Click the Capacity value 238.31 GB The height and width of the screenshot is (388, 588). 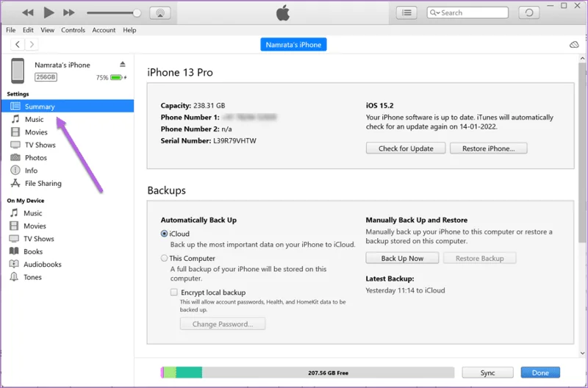(x=209, y=106)
